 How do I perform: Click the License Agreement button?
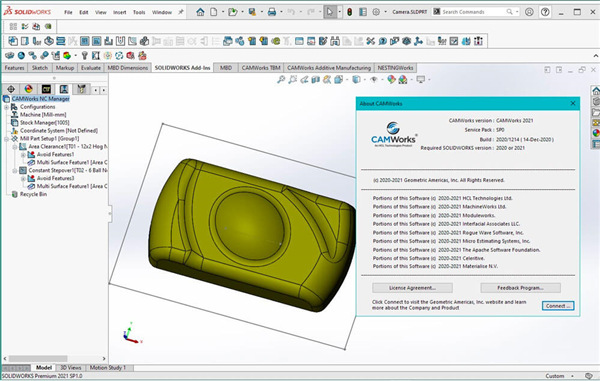[412, 288]
